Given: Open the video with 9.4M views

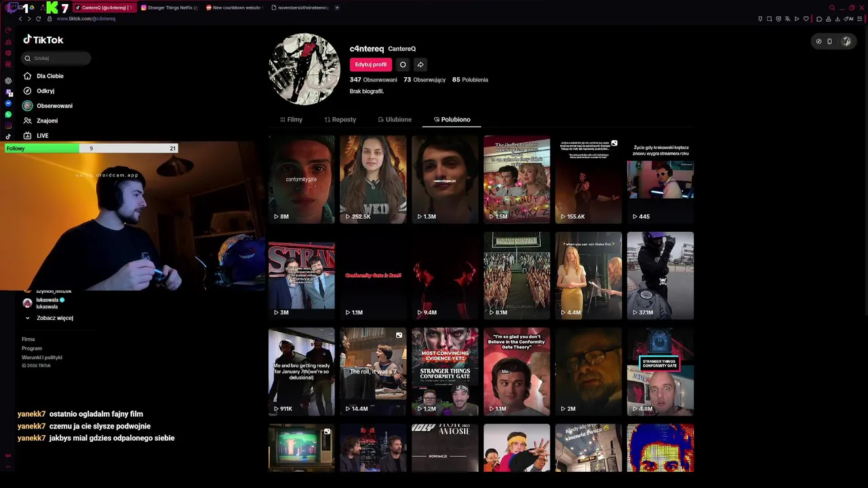Looking at the screenshot, I should 445,276.
